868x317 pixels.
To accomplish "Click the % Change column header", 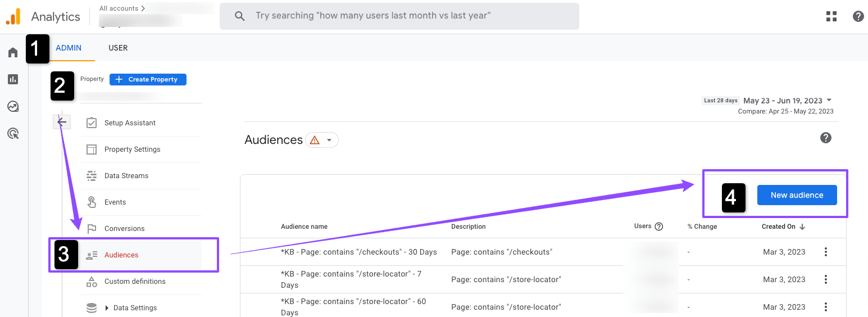I will [702, 227].
